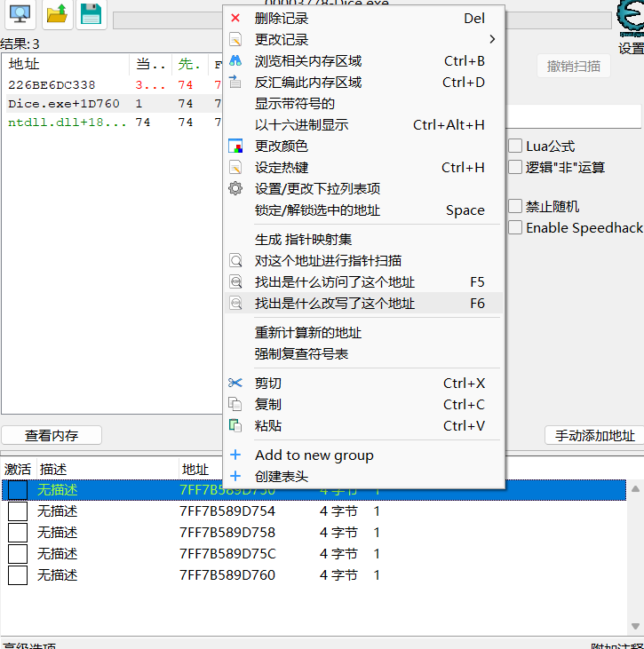Enable the 禁止随机 checkbox
The image size is (644, 649).
pos(515,206)
